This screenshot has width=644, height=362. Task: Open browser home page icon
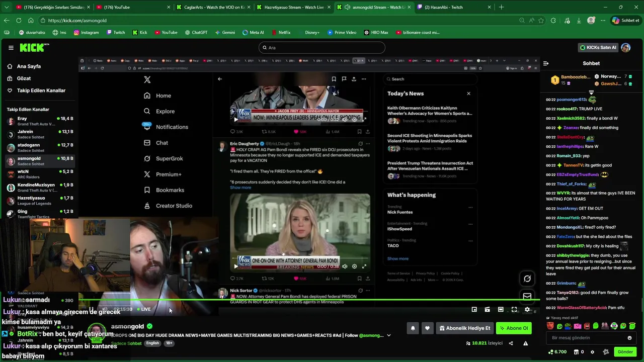[31, 21]
